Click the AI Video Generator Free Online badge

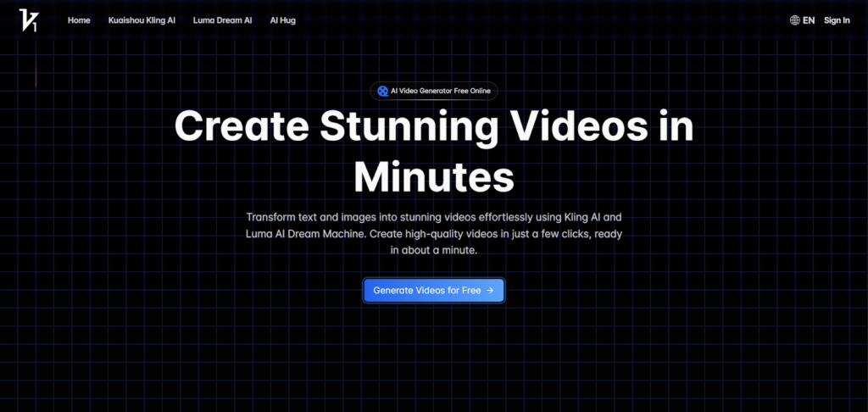point(434,91)
